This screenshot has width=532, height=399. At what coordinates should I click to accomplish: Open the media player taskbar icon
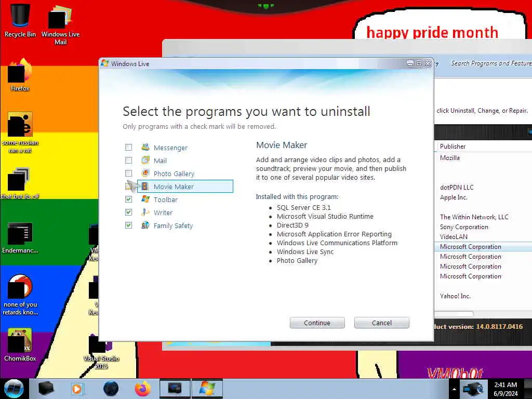[x=78, y=389]
